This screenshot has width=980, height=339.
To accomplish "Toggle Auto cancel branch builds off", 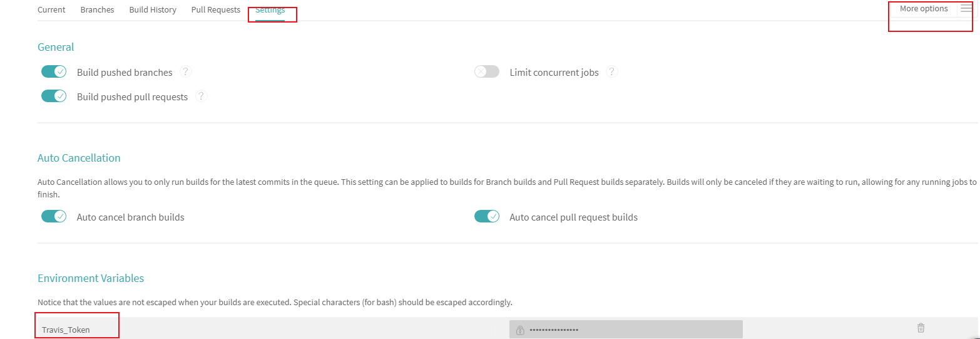I will (54, 217).
